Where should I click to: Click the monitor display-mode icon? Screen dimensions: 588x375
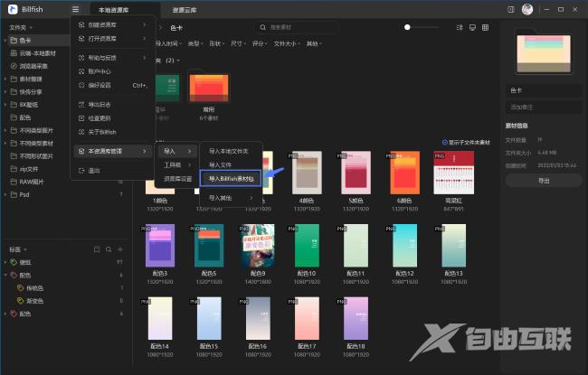[x=472, y=27]
